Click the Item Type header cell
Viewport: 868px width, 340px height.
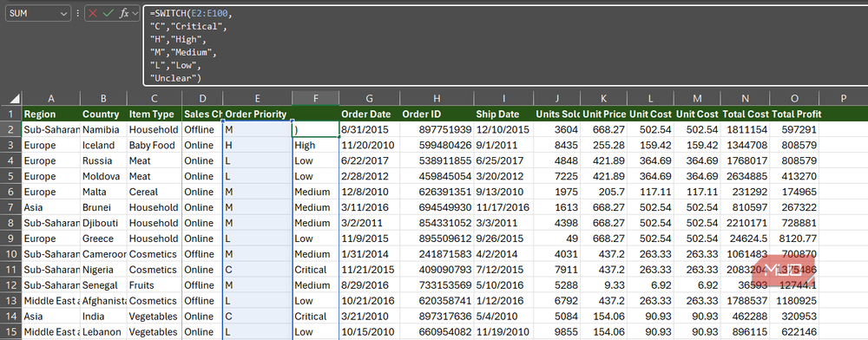(x=155, y=114)
